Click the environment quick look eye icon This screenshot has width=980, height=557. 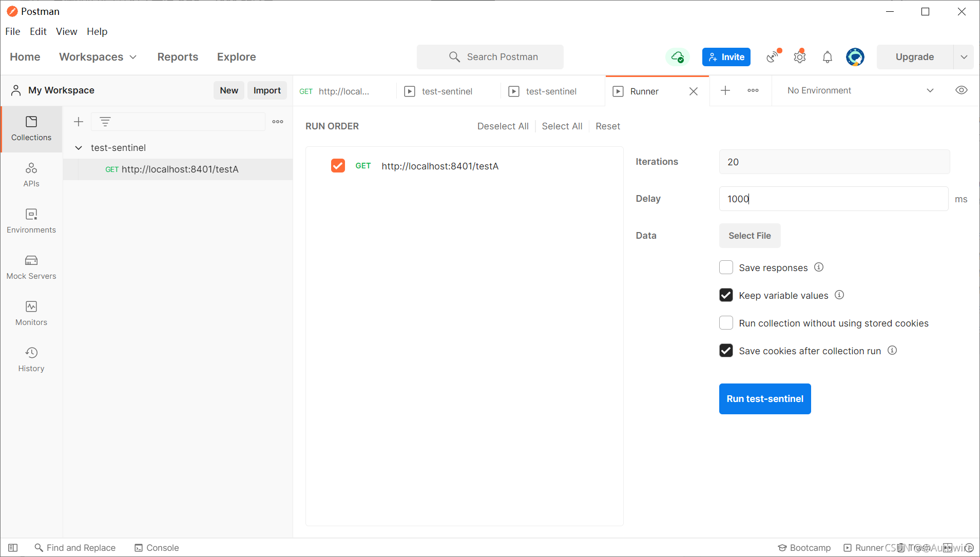click(x=962, y=90)
